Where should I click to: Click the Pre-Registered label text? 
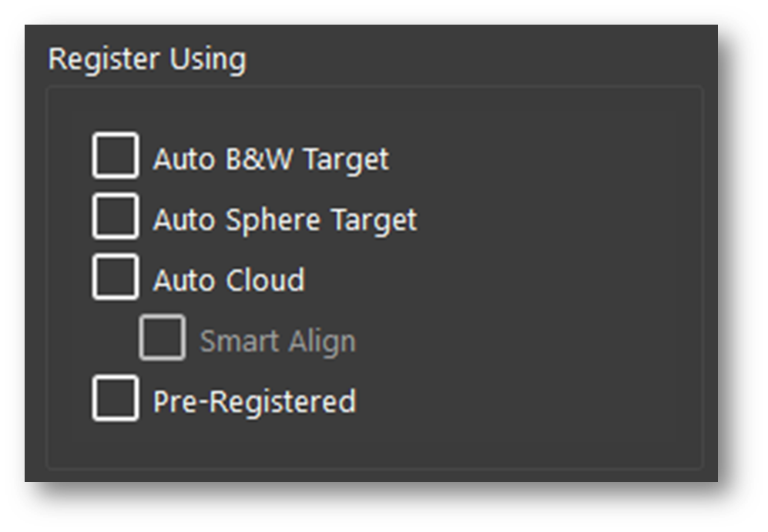[x=254, y=401]
